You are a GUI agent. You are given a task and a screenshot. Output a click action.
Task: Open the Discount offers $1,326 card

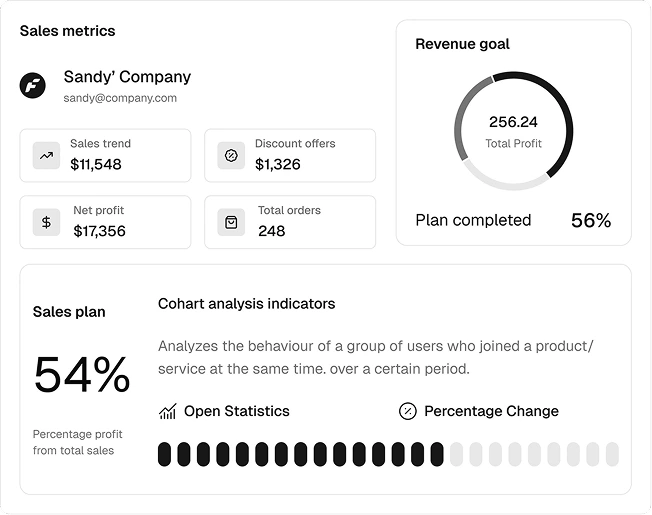[x=290, y=155]
